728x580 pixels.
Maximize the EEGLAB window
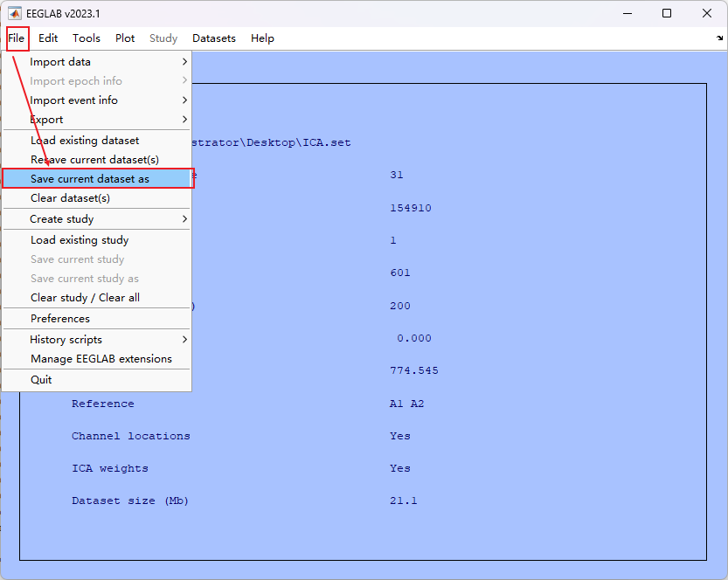[667, 13]
